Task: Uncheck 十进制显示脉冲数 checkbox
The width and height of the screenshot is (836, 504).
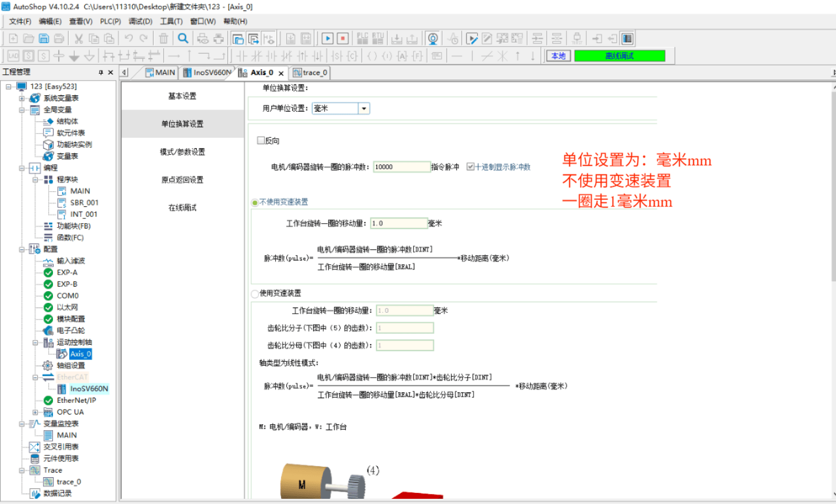Action: [470, 167]
